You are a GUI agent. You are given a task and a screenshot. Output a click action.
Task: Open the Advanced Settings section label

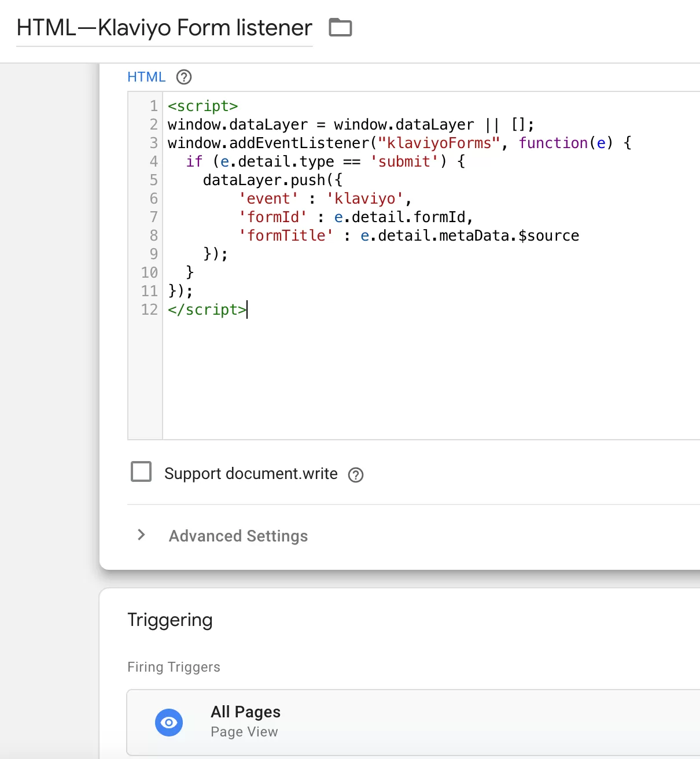[238, 536]
